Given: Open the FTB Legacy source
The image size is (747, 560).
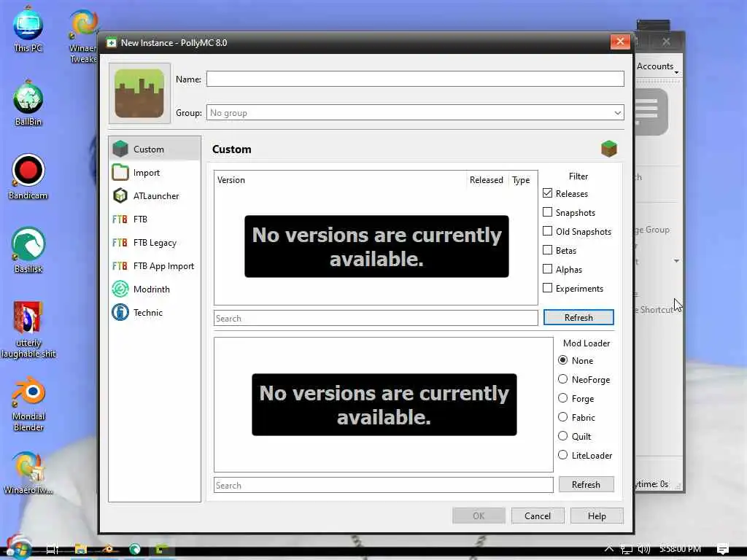Looking at the screenshot, I should click(155, 242).
